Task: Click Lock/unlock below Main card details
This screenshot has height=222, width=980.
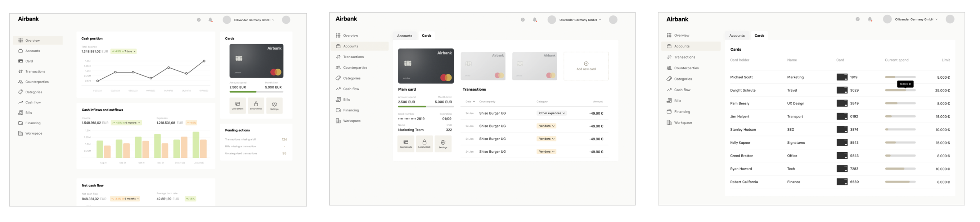Action: 424,144
